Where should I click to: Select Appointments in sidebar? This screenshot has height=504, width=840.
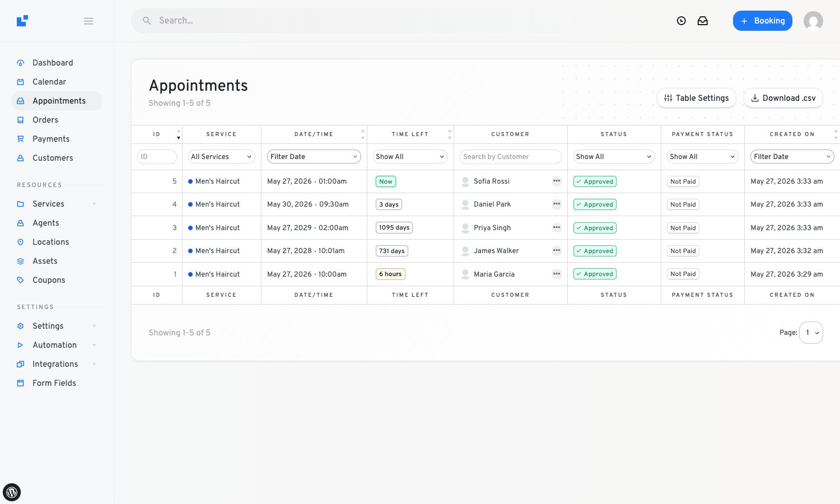click(x=57, y=101)
